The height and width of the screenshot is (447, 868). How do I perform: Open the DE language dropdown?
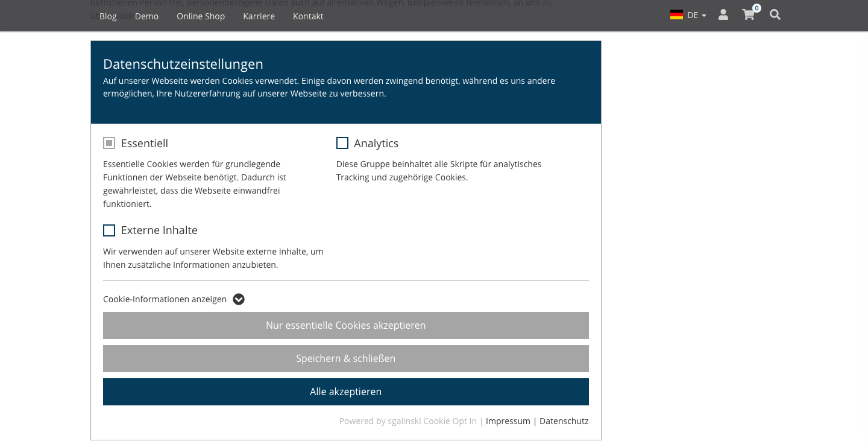696,16
